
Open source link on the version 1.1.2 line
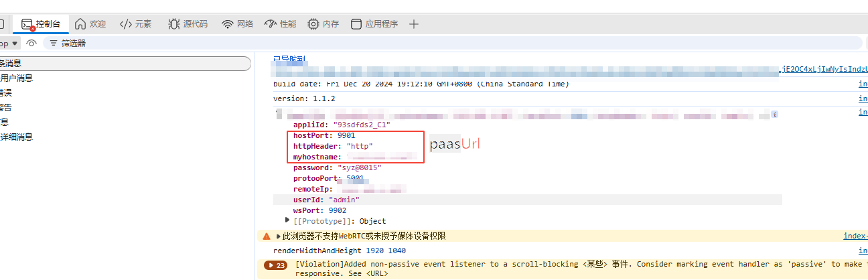863,98
